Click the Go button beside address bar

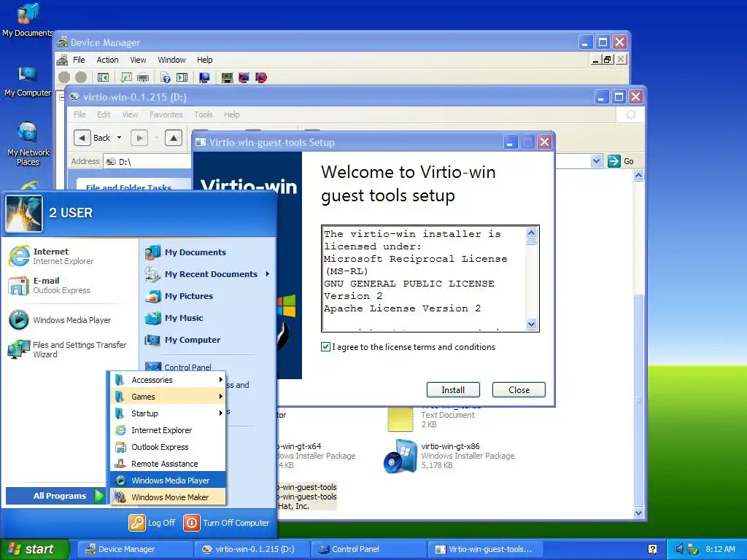[621, 161]
